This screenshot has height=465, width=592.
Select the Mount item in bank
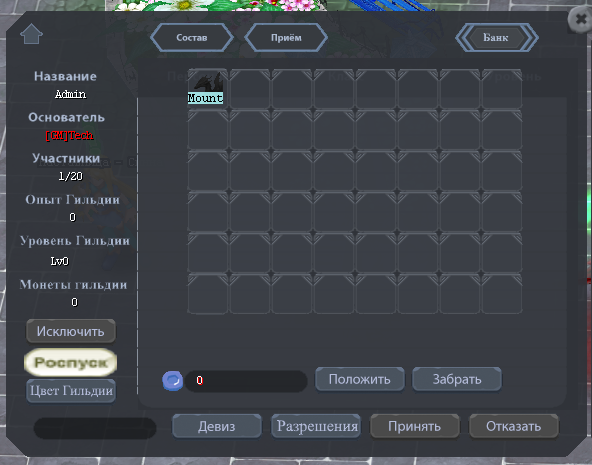pyautogui.click(x=208, y=89)
